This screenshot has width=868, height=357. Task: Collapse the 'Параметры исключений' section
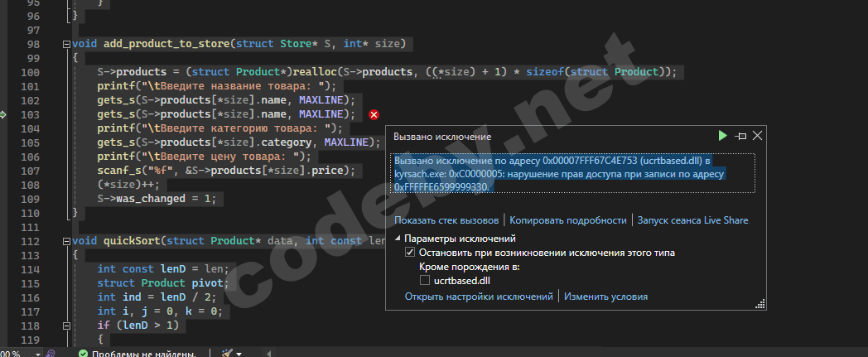[x=398, y=239]
